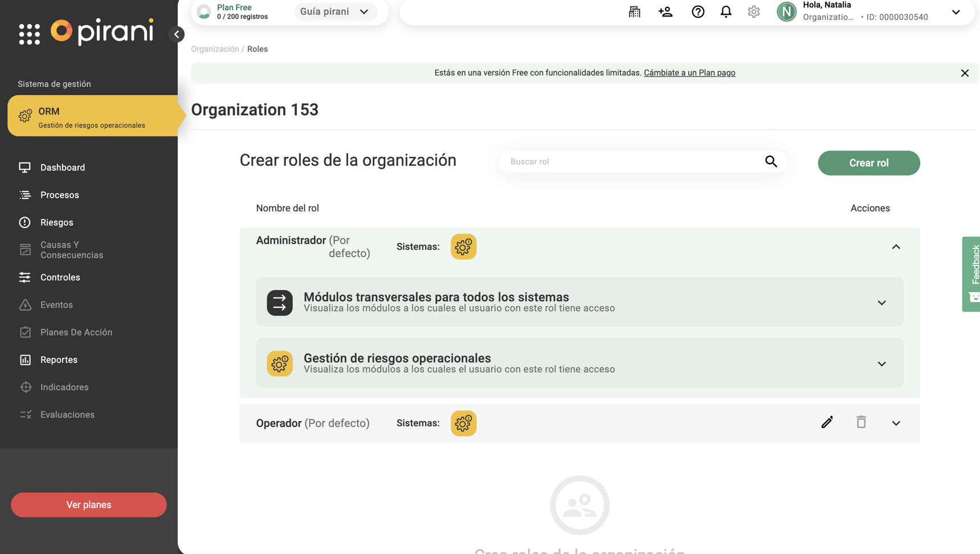Image resolution: width=980 pixels, height=554 pixels.
Task: Click the Sistemas gear badge next to Administrador
Action: pos(463,246)
